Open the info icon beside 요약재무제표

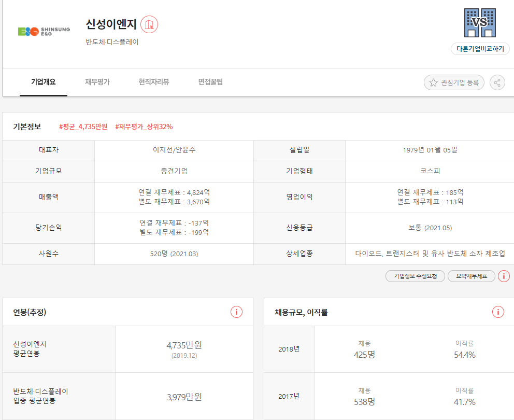coord(504,276)
